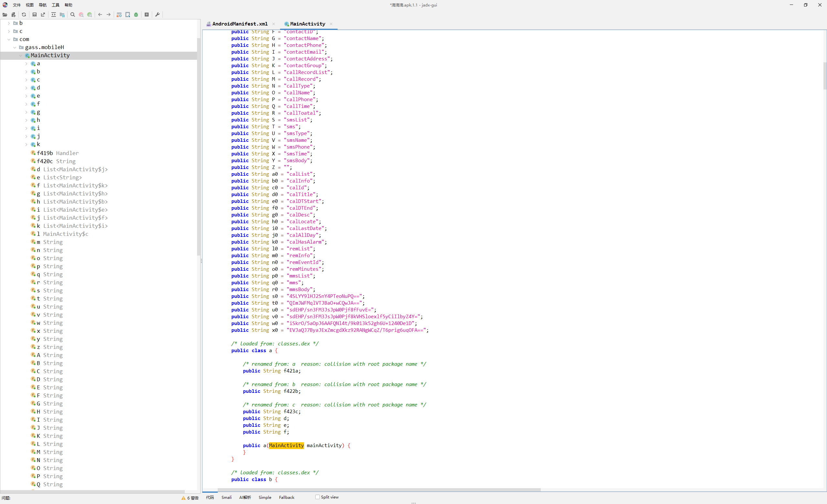Viewport: 827px width, 504px height.
Task: Click the save file toolbar icon
Action: [x=34, y=14]
